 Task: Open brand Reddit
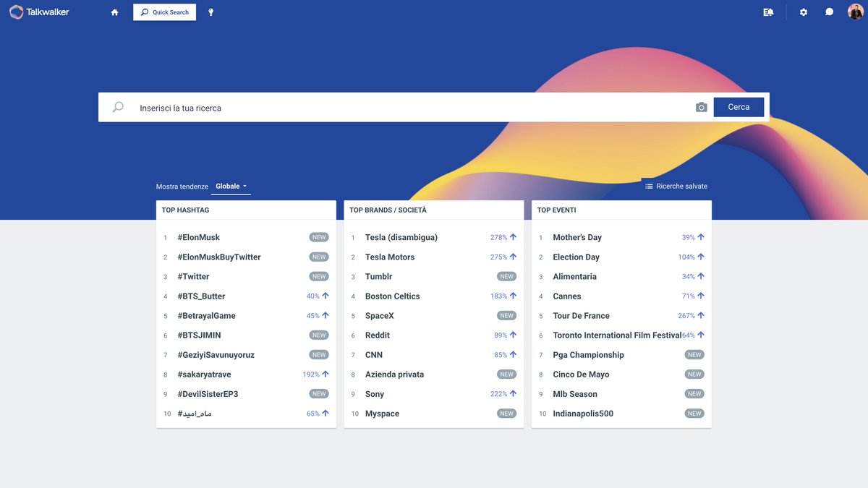click(x=378, y=335)
